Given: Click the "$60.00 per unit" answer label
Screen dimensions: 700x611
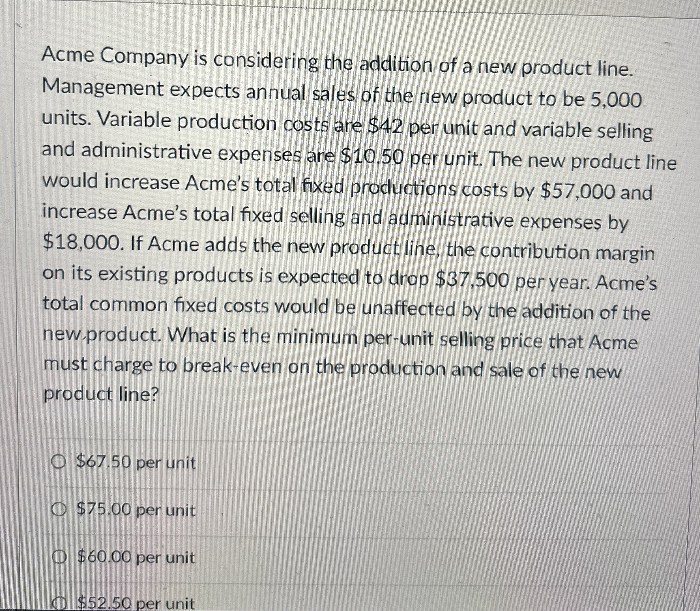Looking at the screenshot, I should click(x=137, y=558).
